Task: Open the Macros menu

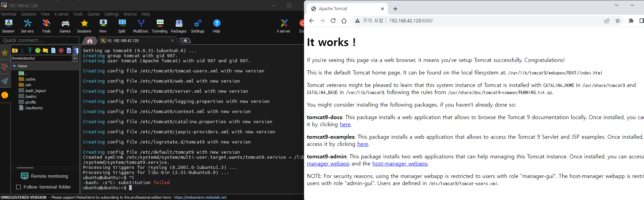Action: click(x=130, y=14)
